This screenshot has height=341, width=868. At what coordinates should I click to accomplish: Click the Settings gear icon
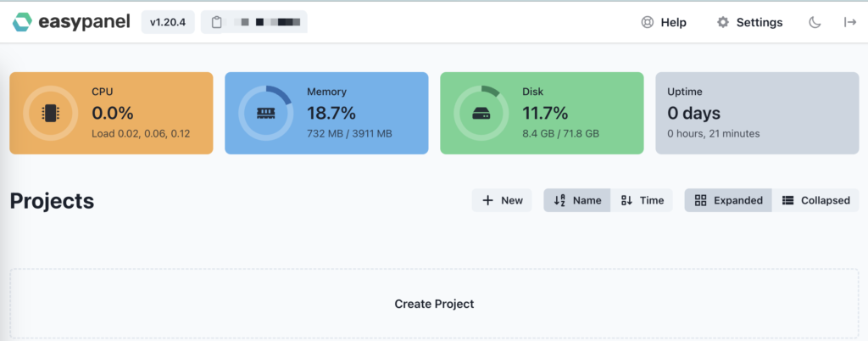click(723, 22)
